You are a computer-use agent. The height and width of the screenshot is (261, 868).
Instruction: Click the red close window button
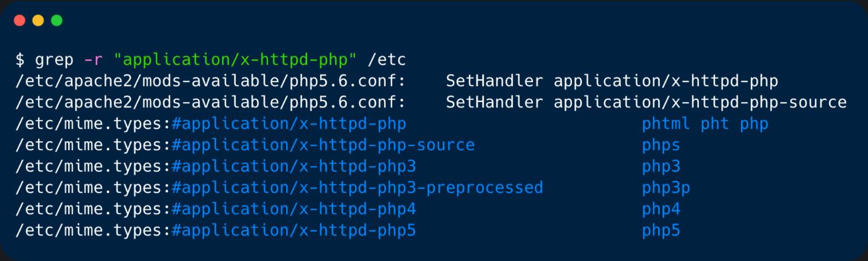[19, 21]
